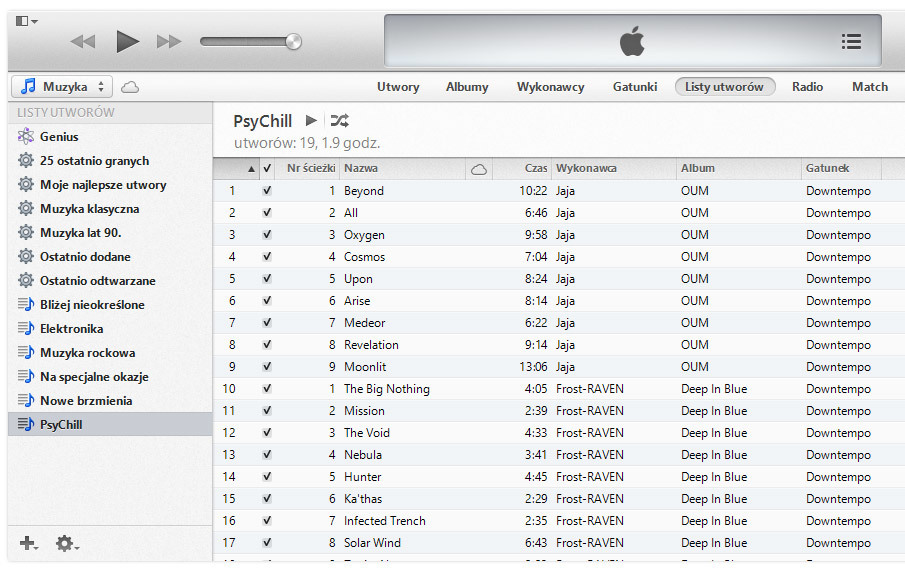Open the window menu in top-left corner

pos(27,21)
